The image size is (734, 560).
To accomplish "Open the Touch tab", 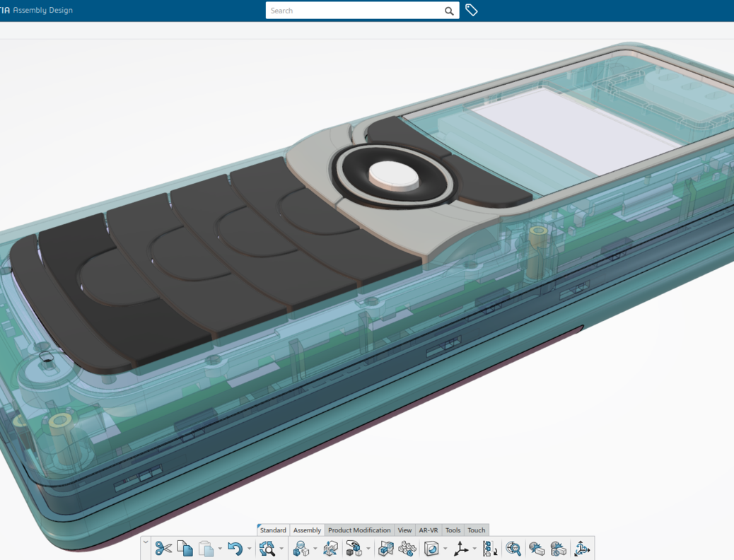I will (477, 530).
